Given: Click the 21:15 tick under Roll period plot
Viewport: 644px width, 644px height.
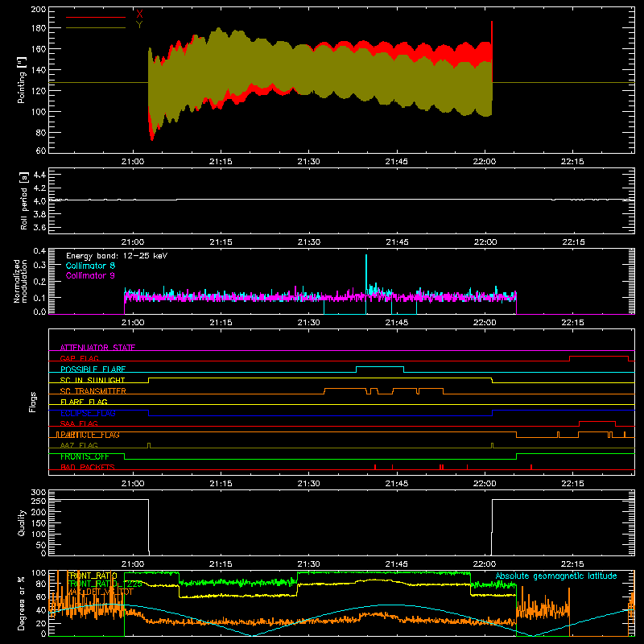Looking at the screenshot, I should point(221,242).
